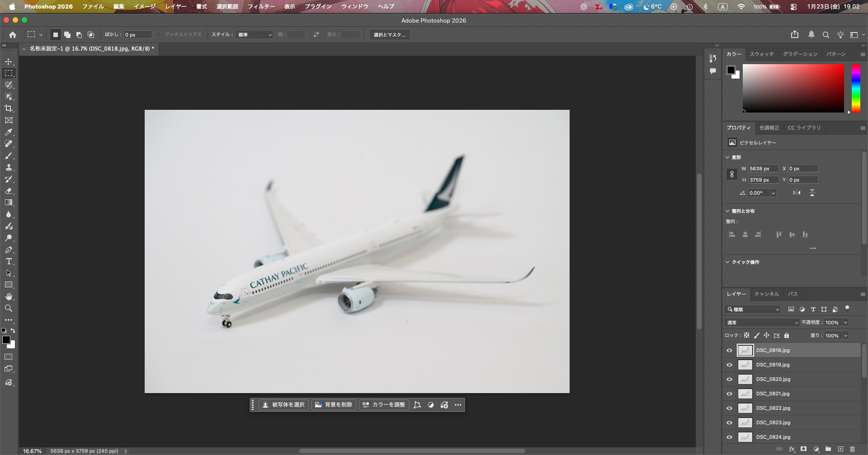Toggle visibility of DSC_0822.jpg layer
Viewport: 868px width, 455px height.
click(729, 408)
